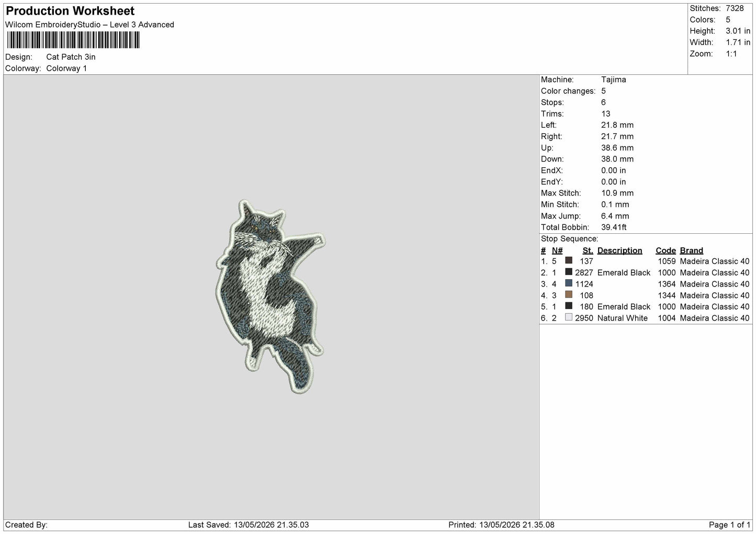This screenshot has width=756, height=534.
Task: Click the Wilcom EmbroideryStudio subtitle
Action: pos(89,25)
